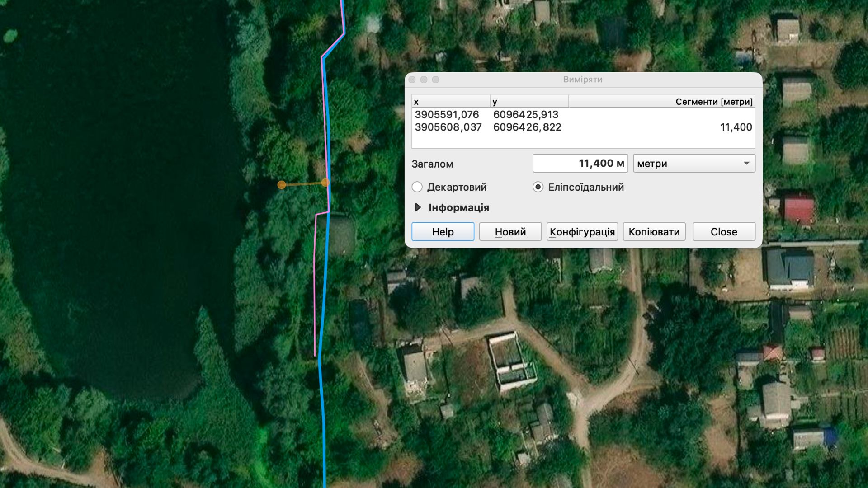Click the y column header
Viewport: 868px width, 488px height.
(529, 102)
